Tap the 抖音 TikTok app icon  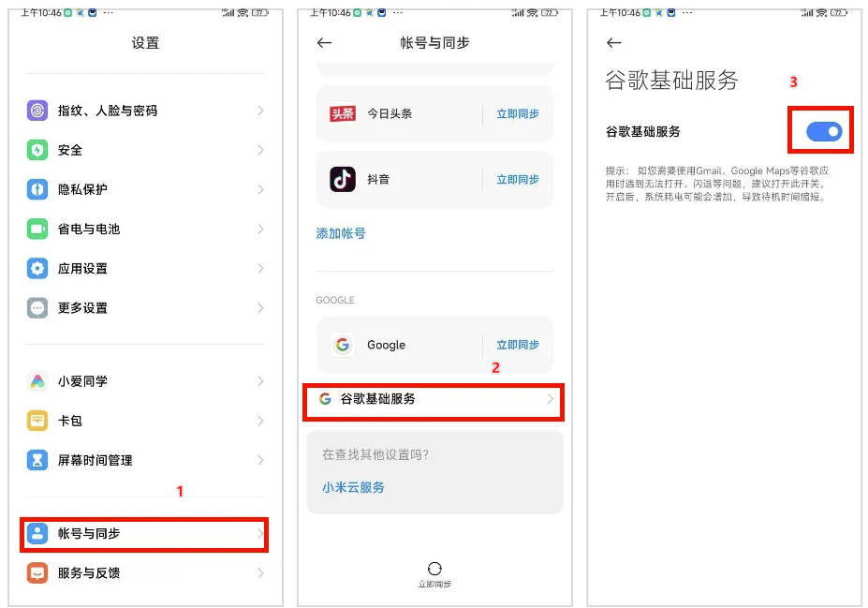pos(343,179)
